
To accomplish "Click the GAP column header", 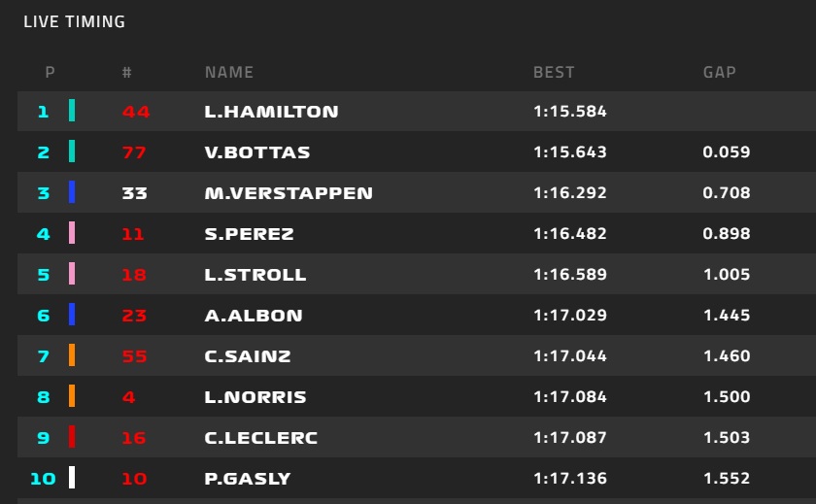I will (x=720, y=72).
